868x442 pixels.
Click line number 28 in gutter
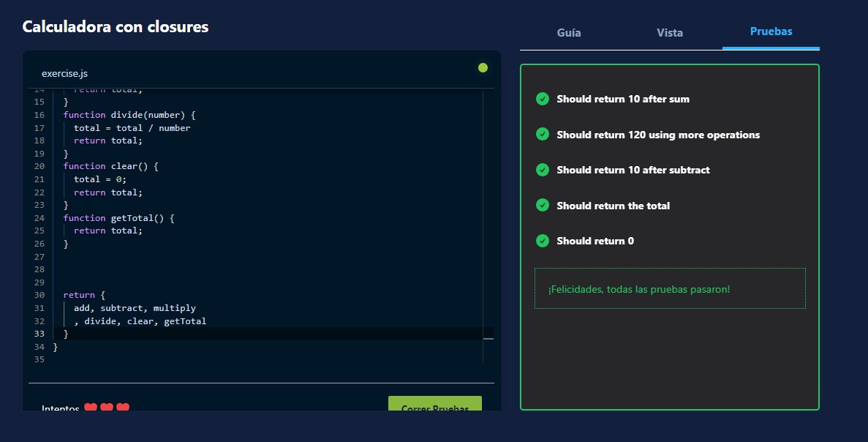tap(39, 269)
